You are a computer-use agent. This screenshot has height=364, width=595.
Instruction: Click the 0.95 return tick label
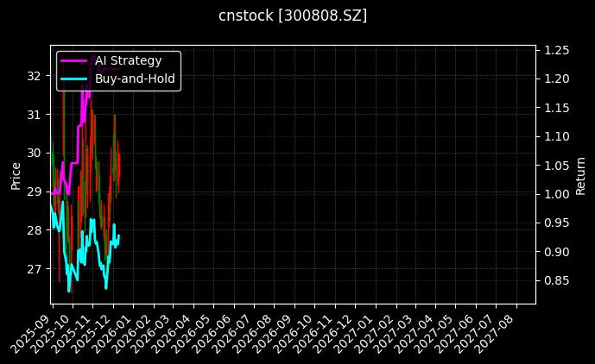[557, 223]
